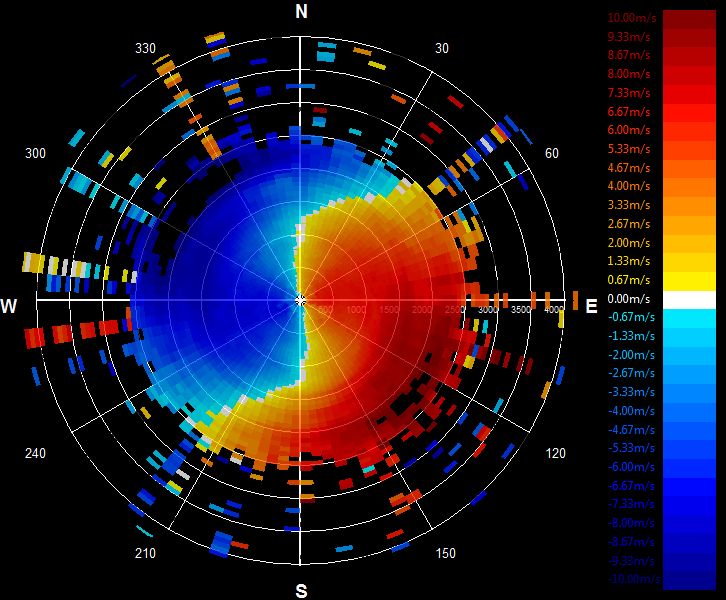Click the 3.33m/s legend label
The height and width of the screenshot is (600, 726).
[x=629, y=205]
